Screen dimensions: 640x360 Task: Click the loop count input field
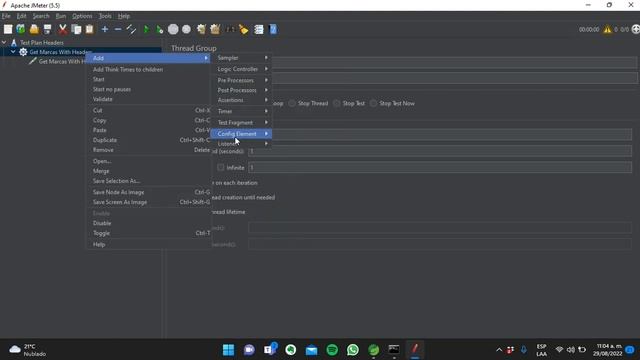point(440,167)
